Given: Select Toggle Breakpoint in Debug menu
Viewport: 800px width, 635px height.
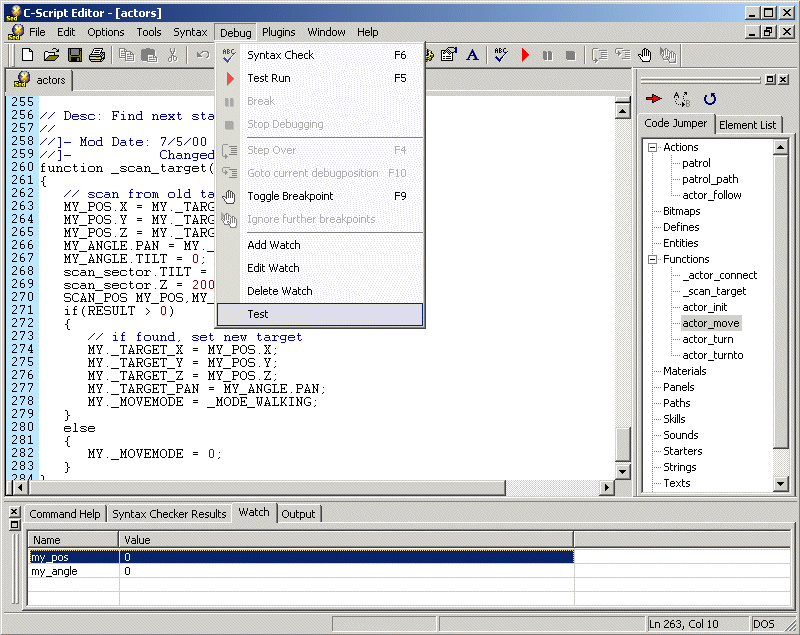Looking at the screenshot, I should tap(290, 196).
